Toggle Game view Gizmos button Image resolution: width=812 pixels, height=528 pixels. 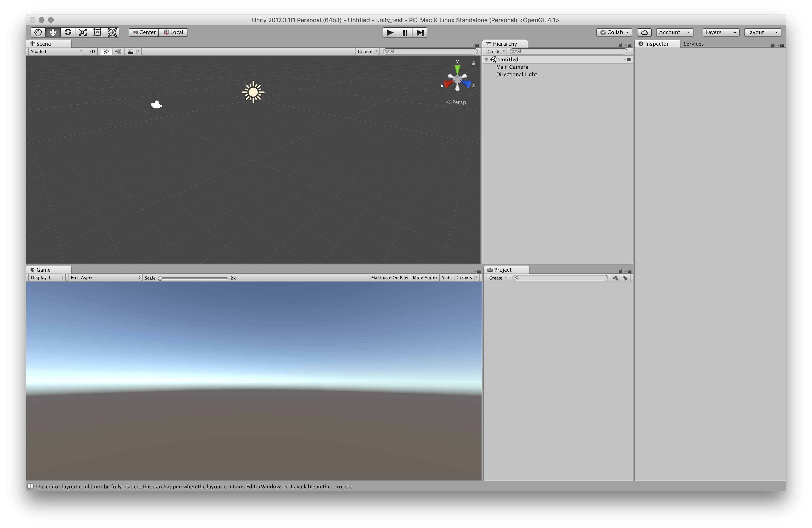[x=464, y=277]
